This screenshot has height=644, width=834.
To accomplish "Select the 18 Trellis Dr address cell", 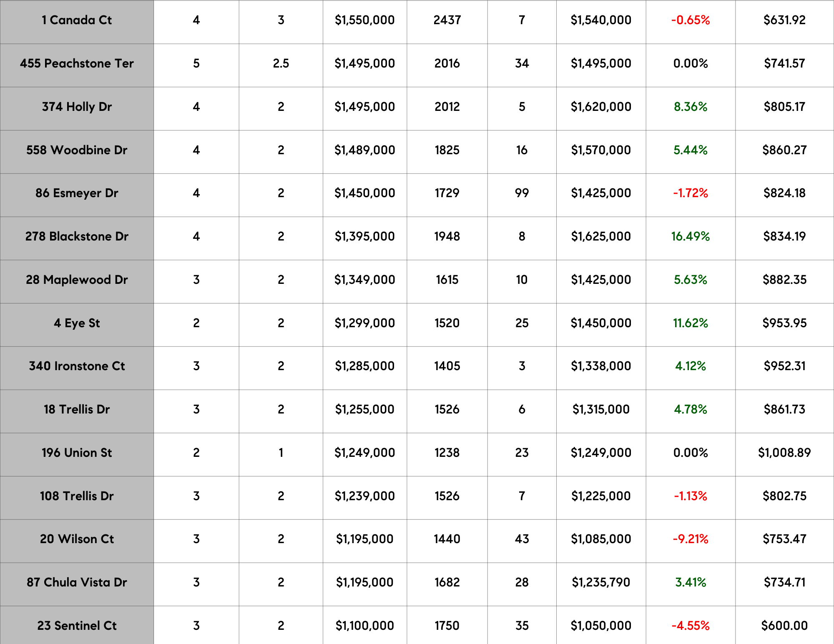I will 77,409.
